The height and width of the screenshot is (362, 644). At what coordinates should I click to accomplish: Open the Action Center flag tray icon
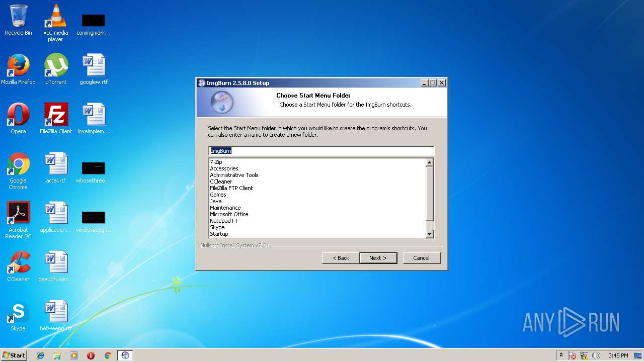[x=572, y=355]
